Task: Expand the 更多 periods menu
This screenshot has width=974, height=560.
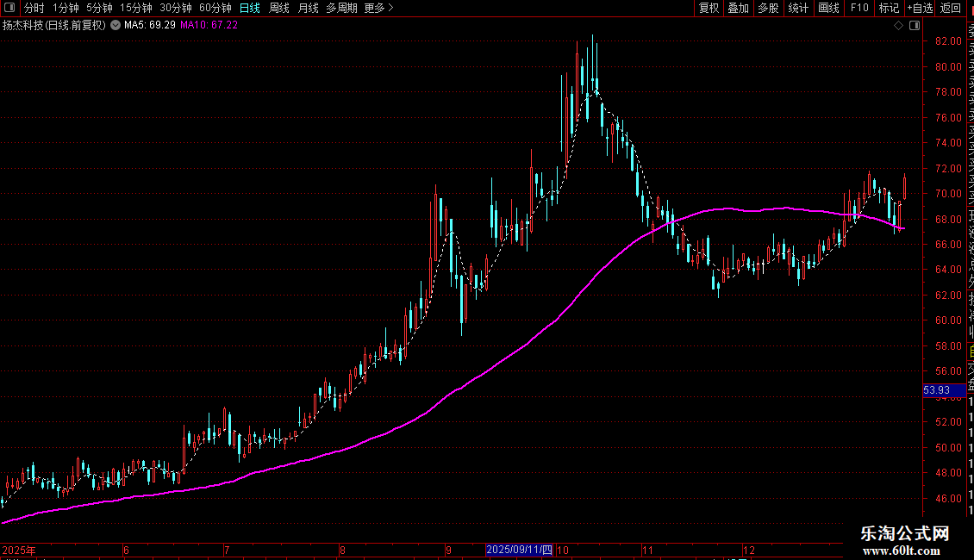Action: [x=379, y=8]
